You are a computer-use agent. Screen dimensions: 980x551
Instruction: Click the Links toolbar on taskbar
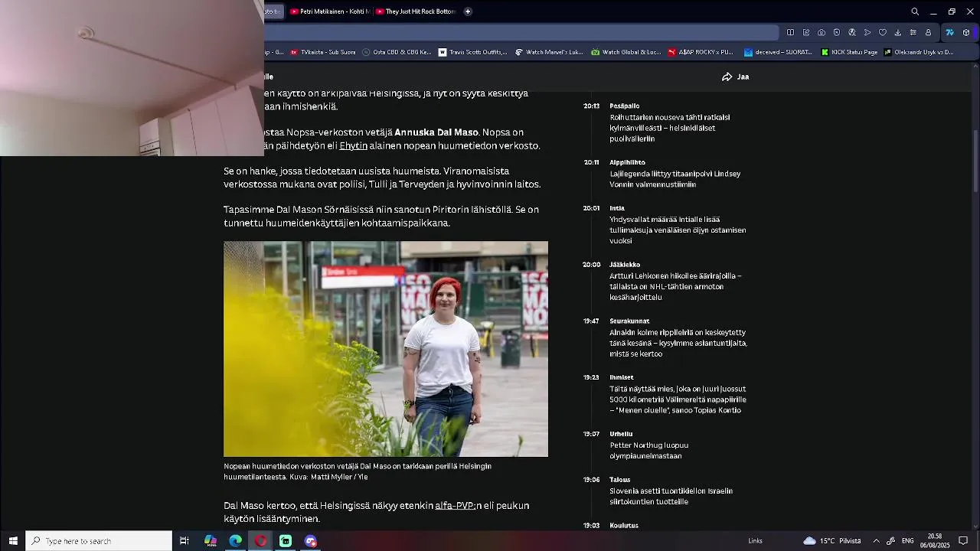[755, 541]
